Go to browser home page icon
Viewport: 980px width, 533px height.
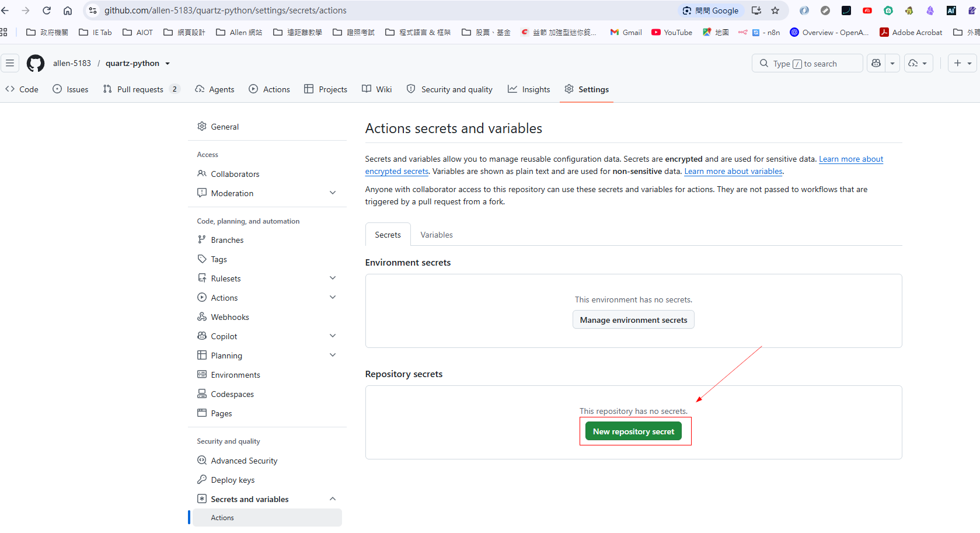point(68,11)
